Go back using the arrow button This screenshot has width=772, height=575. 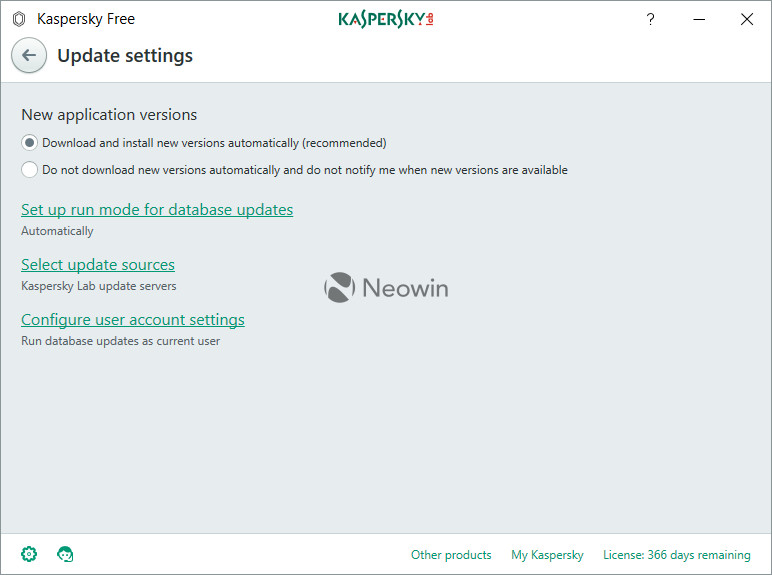(29, 55)
